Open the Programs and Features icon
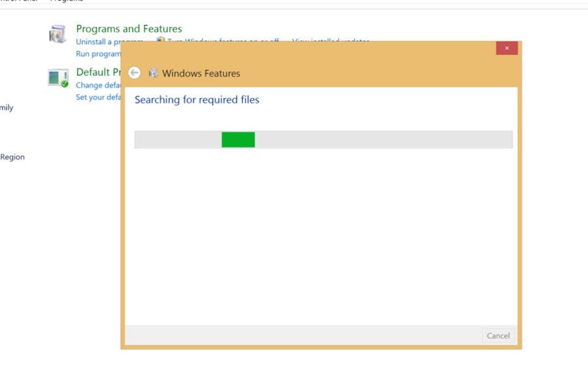Viewport: 588px width, 392px height. [x=57, y=34]
